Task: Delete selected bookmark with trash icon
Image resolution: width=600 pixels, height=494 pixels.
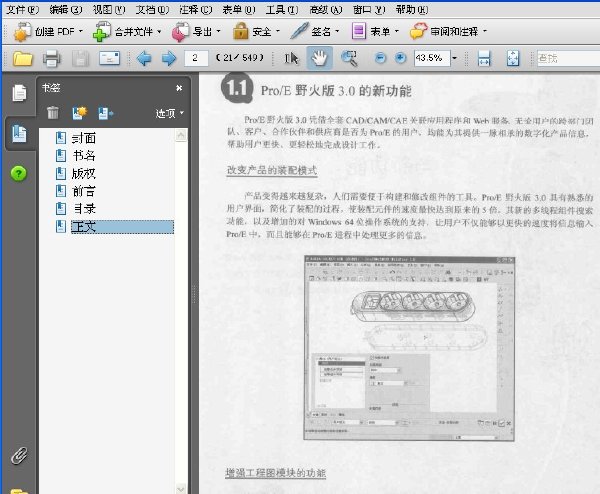Action: pos(53,113)
